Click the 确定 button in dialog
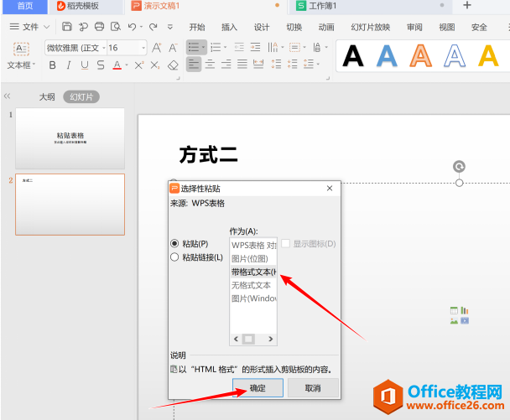510x420 pixels. pyautogui.click(x=258, y=388)
